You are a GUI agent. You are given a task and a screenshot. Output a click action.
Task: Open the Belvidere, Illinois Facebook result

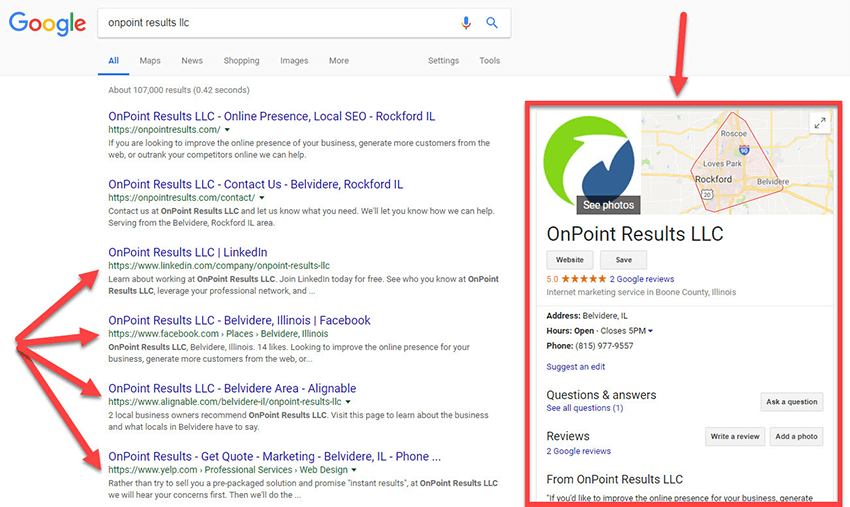tap(239, 320)
